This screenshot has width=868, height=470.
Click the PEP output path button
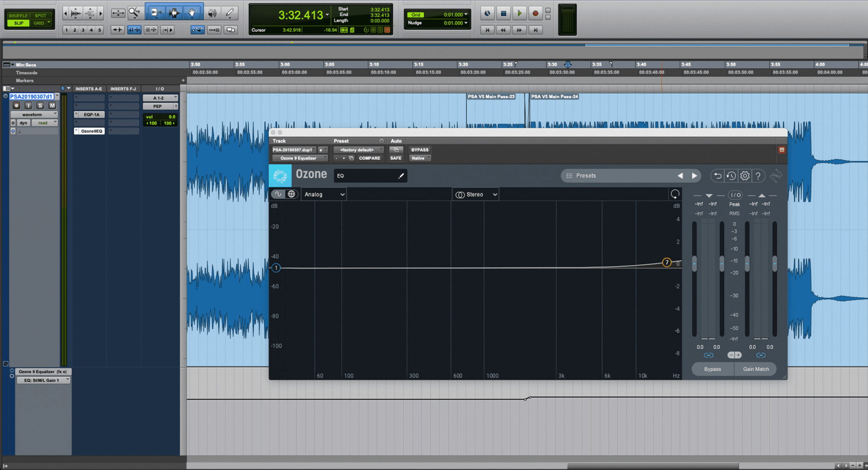click(x=158, y=106)
